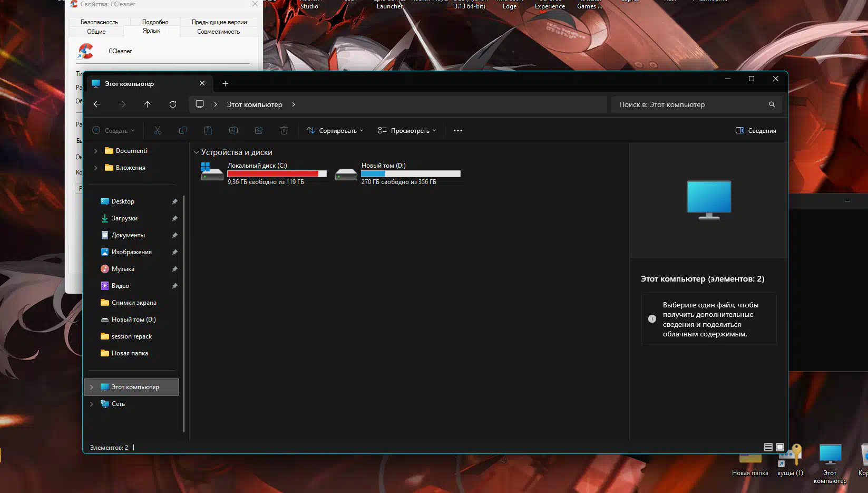Screen dimensions: 868x493
Task: Click the search magnifier icon
Action: (772, 104)
